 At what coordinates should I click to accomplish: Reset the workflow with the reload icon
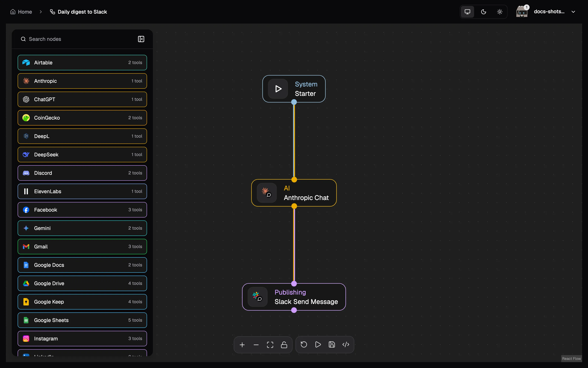(304, 344)
